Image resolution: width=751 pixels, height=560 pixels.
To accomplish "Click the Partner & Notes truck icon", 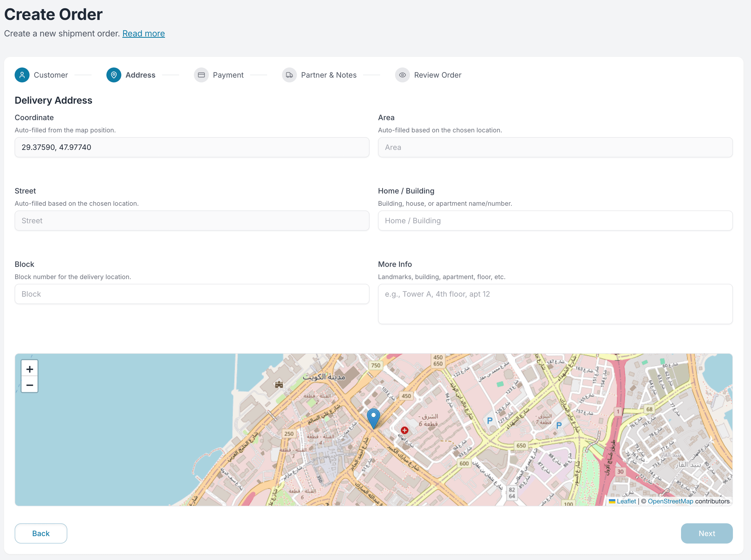I will (289, 75).
